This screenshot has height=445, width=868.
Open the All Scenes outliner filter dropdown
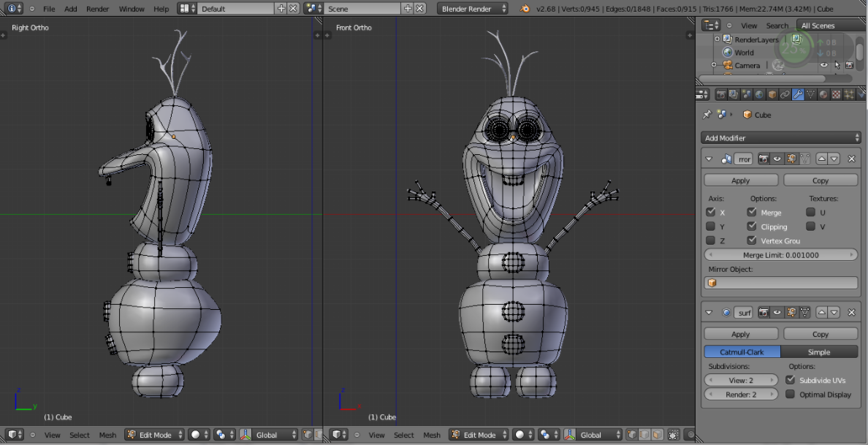[830, 26]
